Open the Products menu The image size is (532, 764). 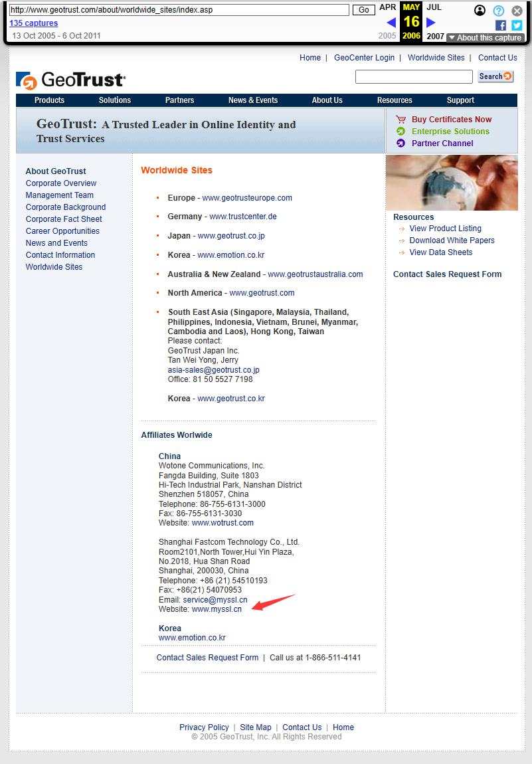(49, 100)
